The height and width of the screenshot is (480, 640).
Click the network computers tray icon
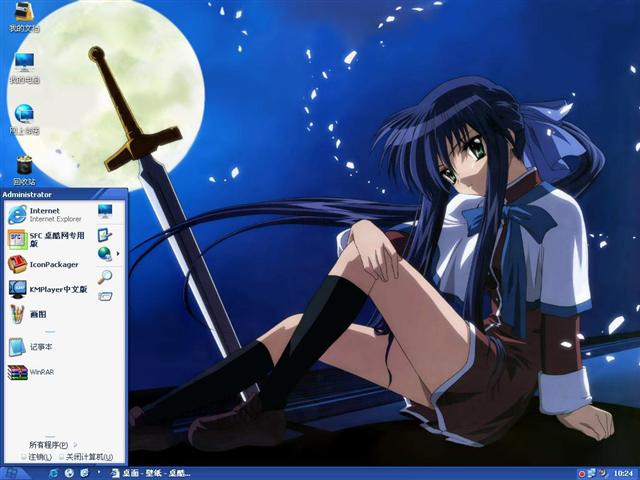(x=591, y=473)
